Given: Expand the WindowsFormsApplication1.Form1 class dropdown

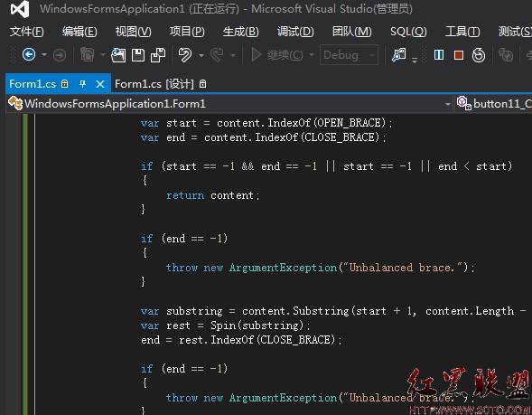Looking at the screenshot, I should click(x=448, y=104).
